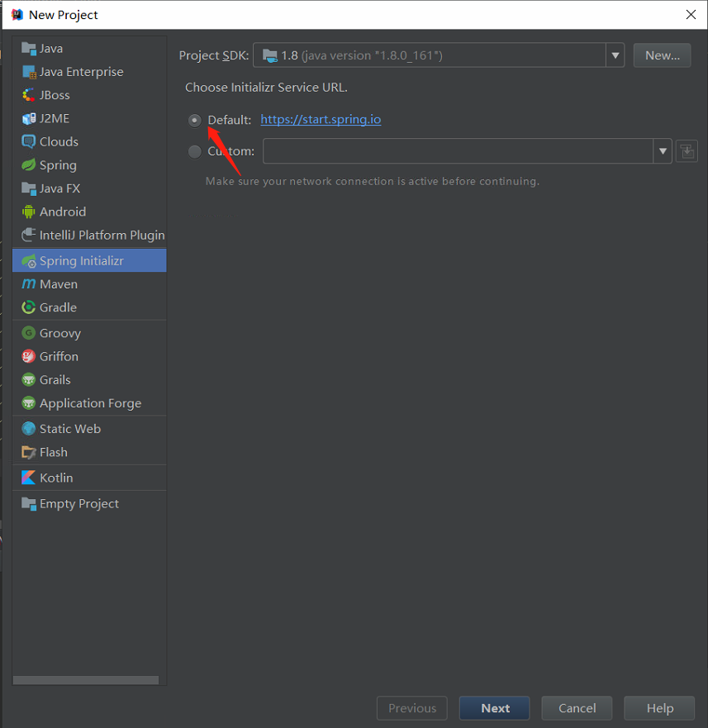Click the import icon beside Custom field
Viewport: 708px width, 728px height.
[687, 151]
